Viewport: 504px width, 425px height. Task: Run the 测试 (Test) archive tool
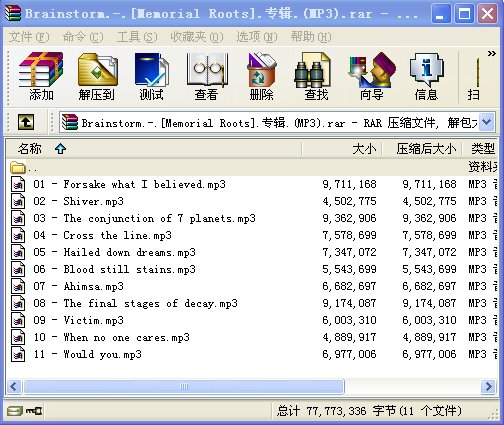tap(151, 76)
